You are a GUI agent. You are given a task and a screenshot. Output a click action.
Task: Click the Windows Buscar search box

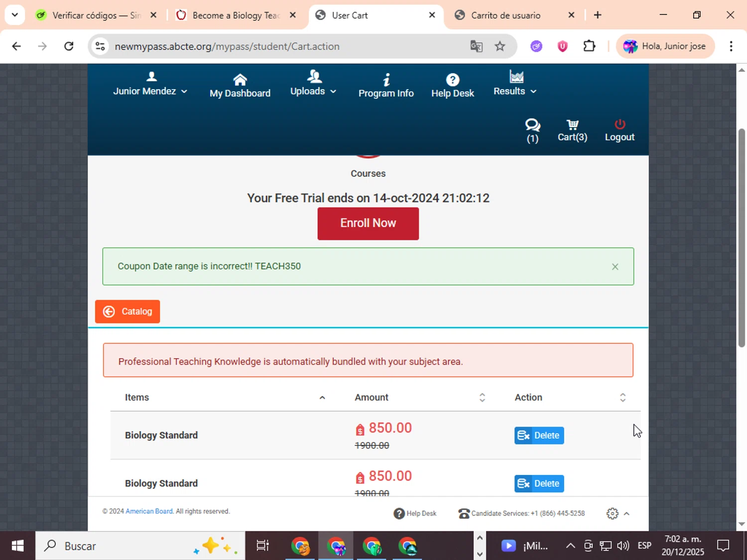point(140,546)
